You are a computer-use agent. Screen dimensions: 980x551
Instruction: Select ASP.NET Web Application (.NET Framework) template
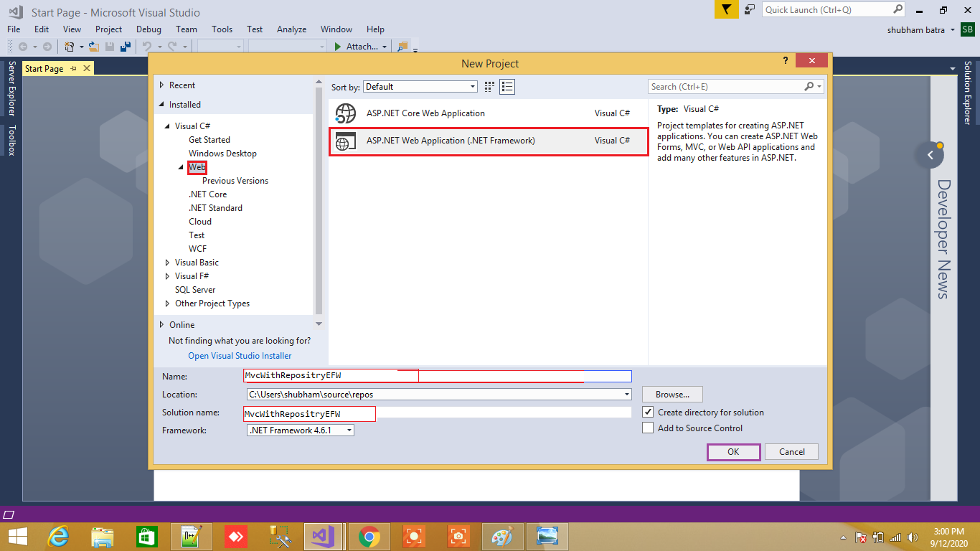pos(489,141)
